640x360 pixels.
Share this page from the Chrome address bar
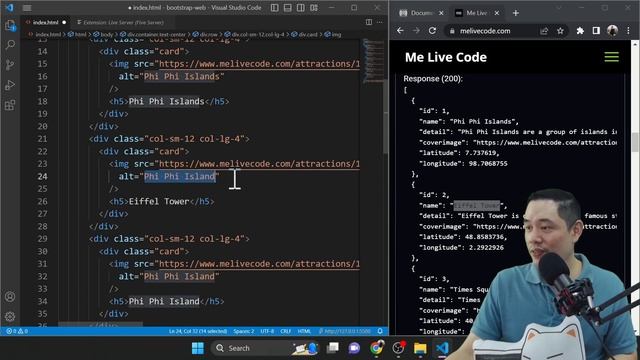point(544,31)
